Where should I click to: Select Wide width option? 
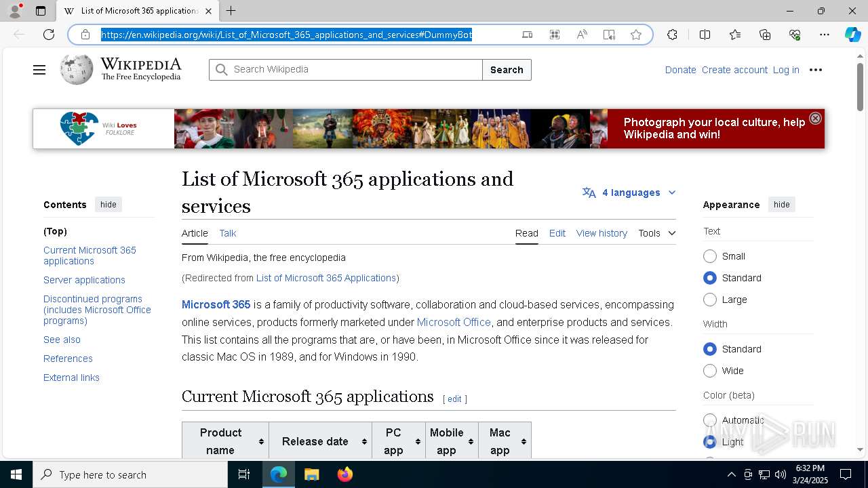[x=710, y=371]
